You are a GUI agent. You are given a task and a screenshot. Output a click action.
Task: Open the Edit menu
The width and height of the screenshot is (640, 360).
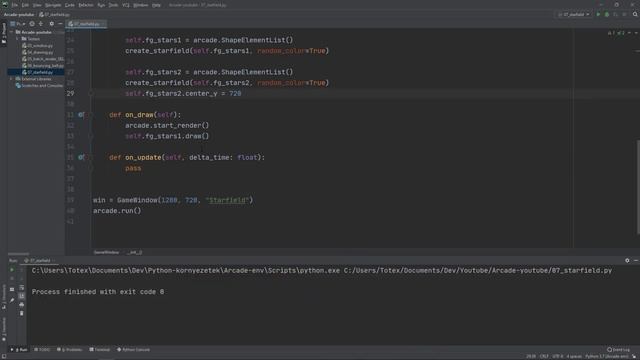point(25,5)
